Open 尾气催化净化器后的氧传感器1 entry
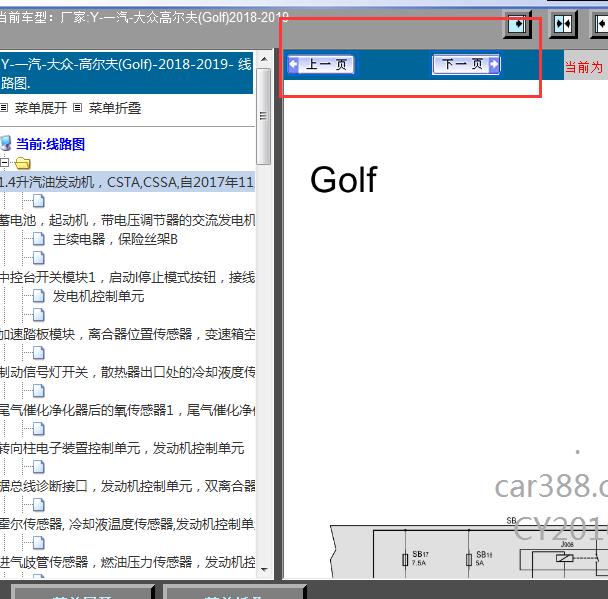Image resolution: width=608 pixels, height=599 pixels. tap(127, 410)
